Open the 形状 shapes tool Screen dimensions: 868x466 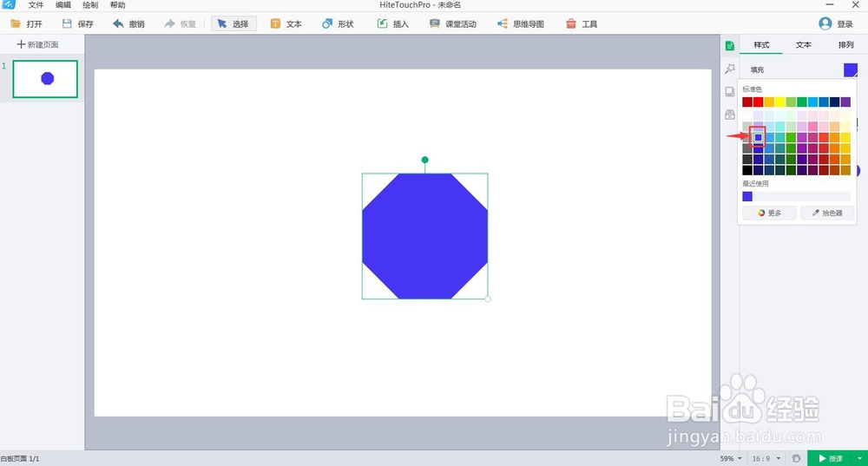[x=338, y=23]
